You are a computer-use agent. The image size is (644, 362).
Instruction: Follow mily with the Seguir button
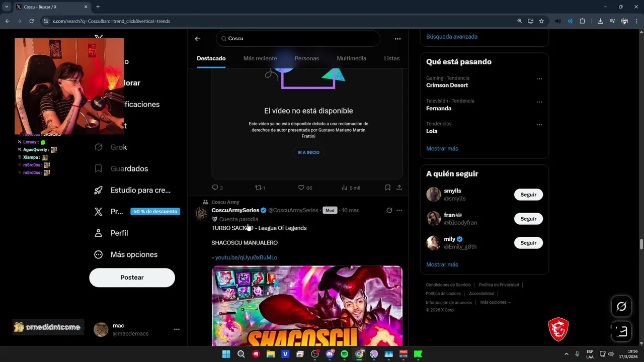coord(528,243)
